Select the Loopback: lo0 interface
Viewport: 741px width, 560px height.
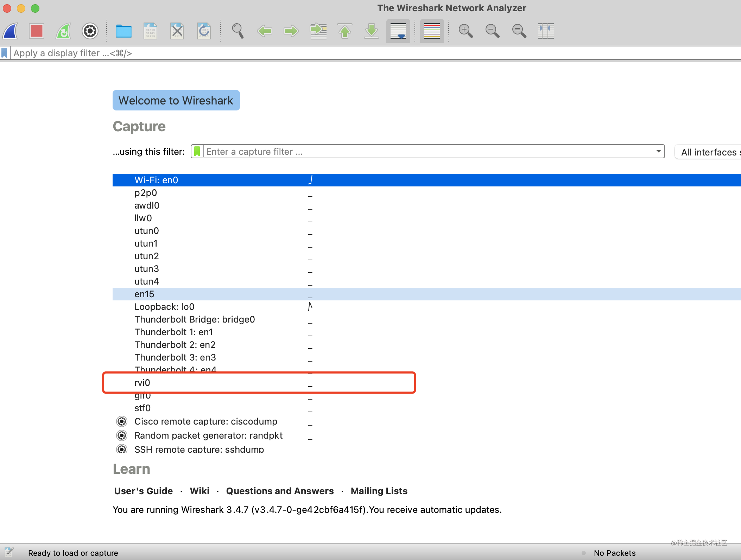pyautogui.click(x=427, y=307)
